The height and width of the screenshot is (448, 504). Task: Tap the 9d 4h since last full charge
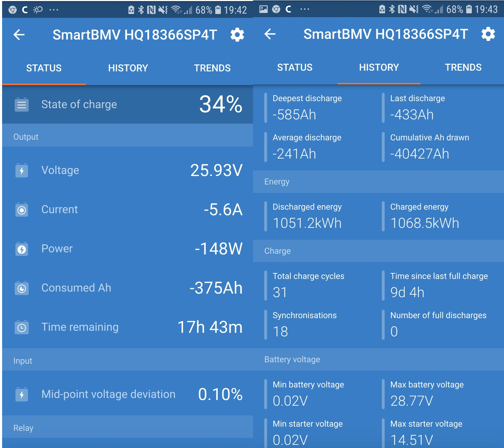coord(407,293)
